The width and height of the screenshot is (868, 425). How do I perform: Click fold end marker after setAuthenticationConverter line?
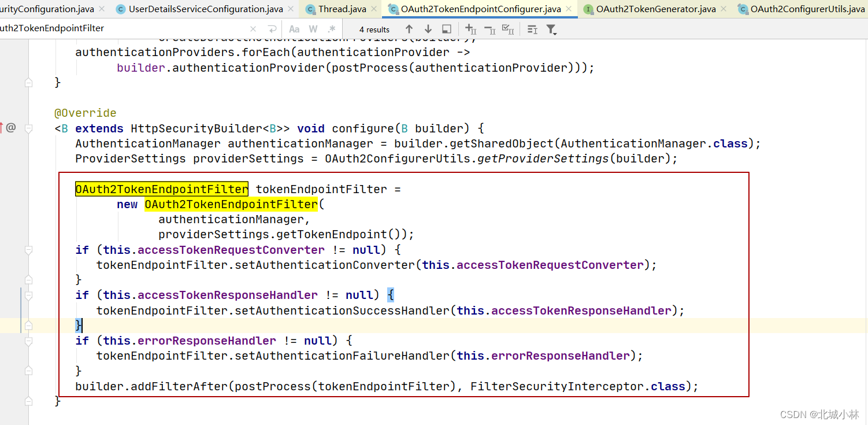28,280
